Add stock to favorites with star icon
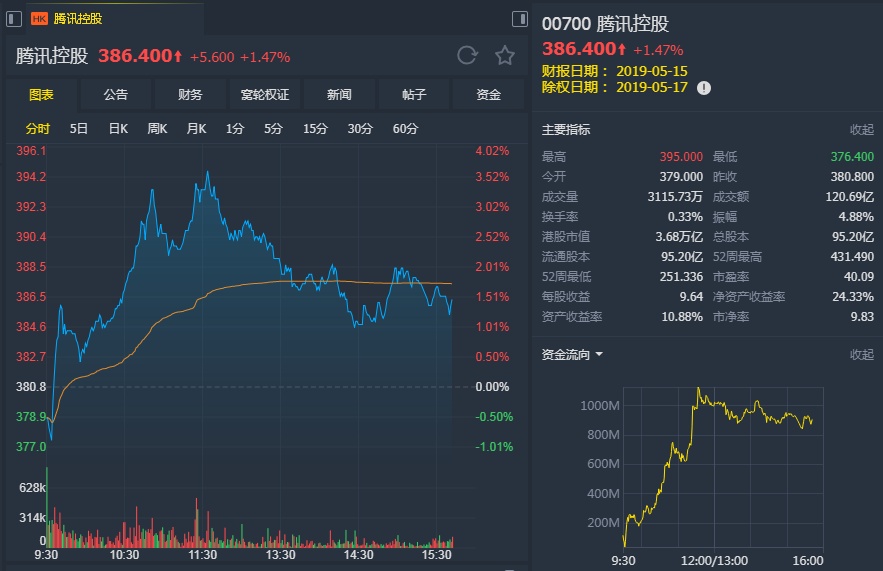This screenshot has width=883, height=571. click(505, 55)
